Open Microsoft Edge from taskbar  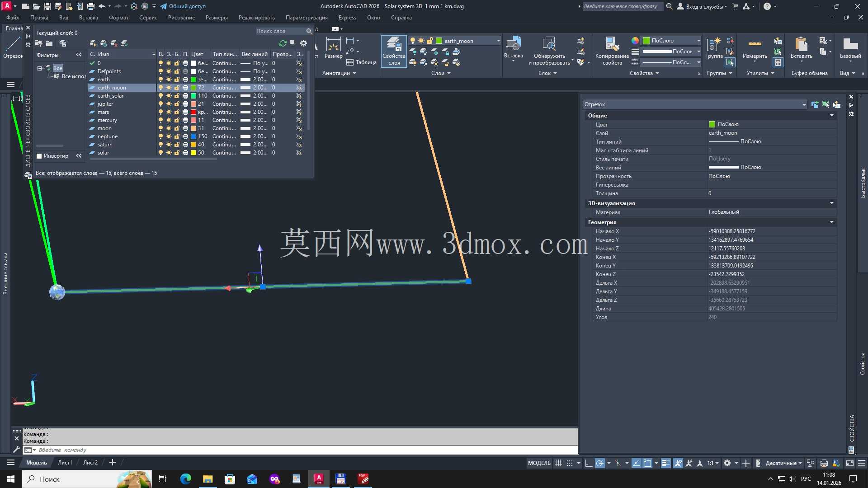click(x=185, y=479)
